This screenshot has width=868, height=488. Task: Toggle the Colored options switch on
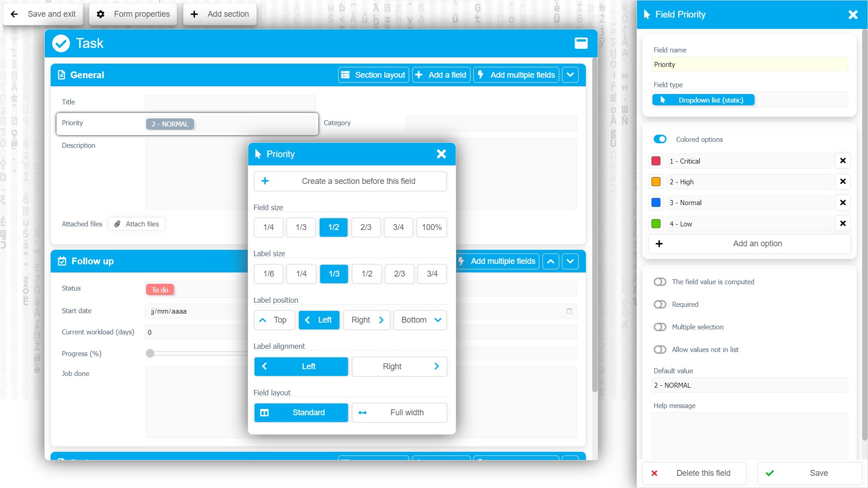click(660, 139)
